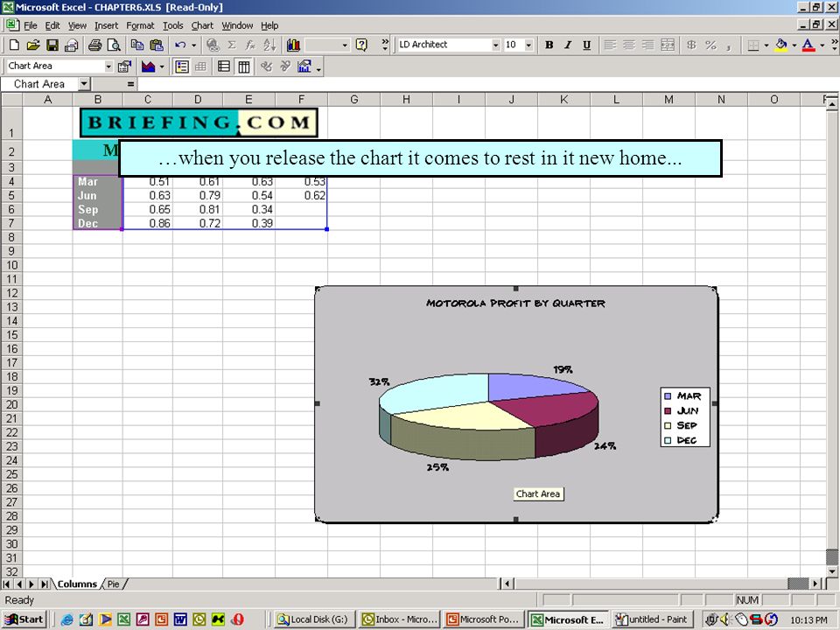Toggle Italic formatting
Viewport: 840px width, 630px height.
(x=568, y=45)
